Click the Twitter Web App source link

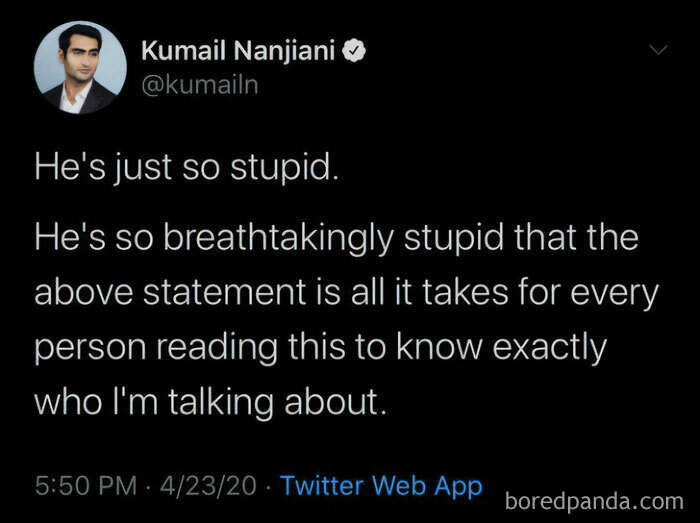[381, 486]
